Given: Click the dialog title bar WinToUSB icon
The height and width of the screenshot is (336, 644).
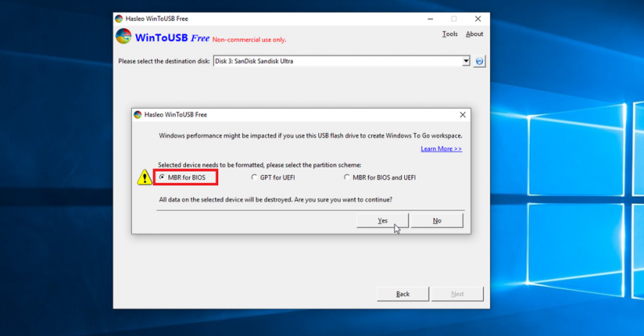Looking at the screenshot, I should pos(138,114).
